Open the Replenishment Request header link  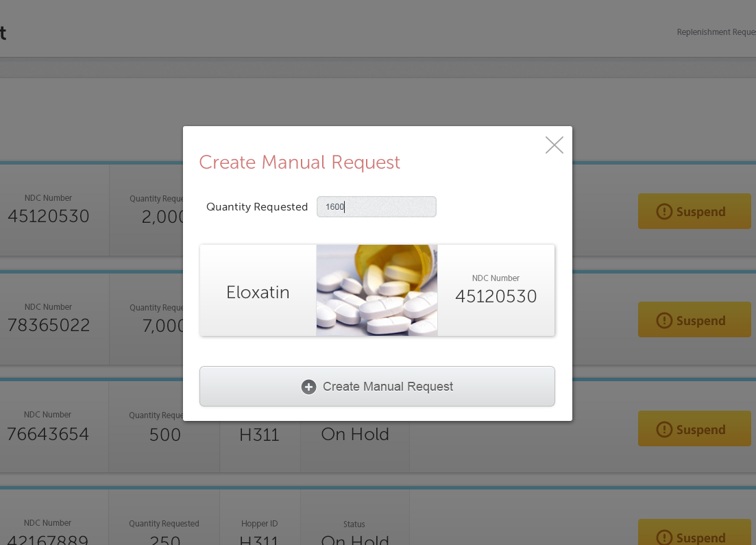click(716, 32)
